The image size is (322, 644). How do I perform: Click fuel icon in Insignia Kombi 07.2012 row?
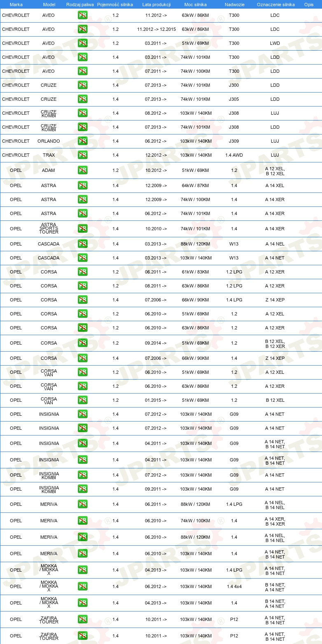tap(82, 475)
